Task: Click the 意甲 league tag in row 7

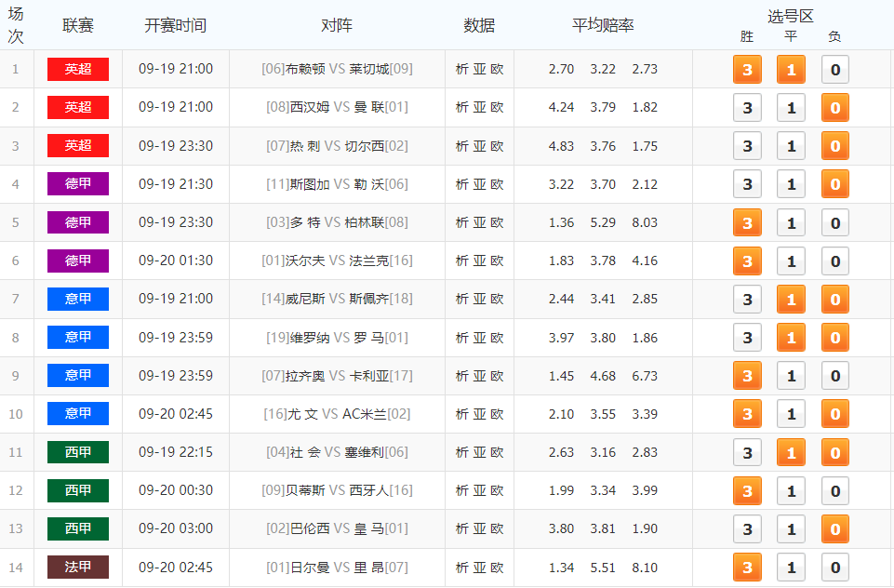Action: click(x=78, y=299)
